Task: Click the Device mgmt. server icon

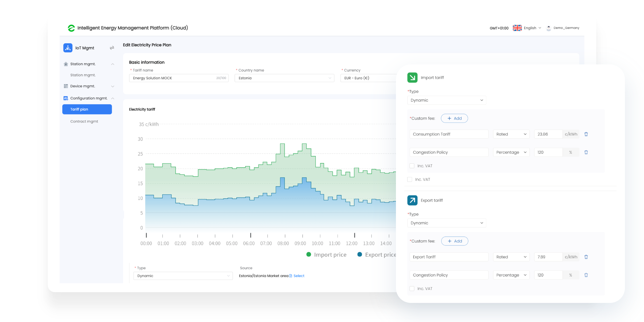Action: pyautogui.click(x=66, y=86)
